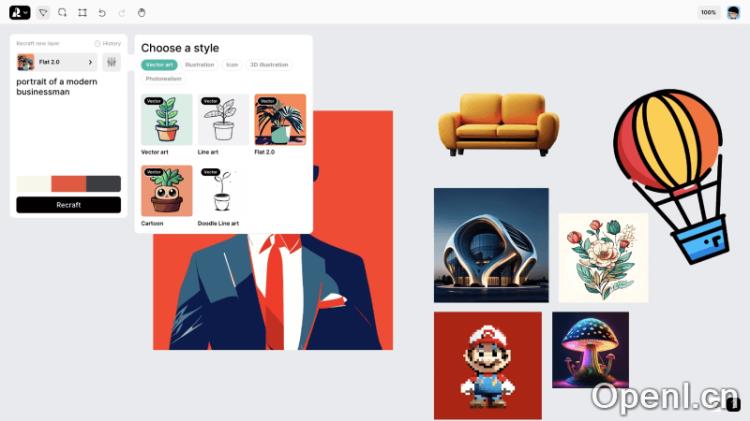Choose the Cartoon style thumbnail
Image resolution: width=750 pixels, height=421 pixels.
coord(166,191)
